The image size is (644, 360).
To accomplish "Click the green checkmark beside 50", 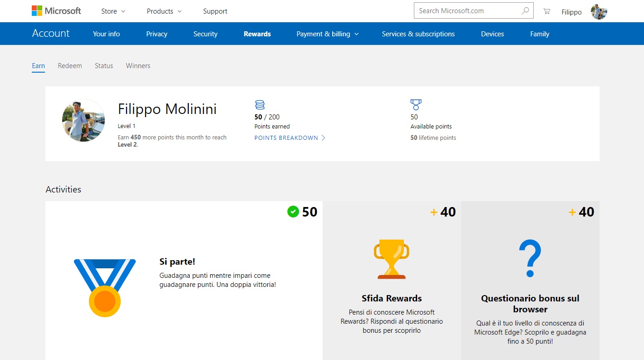I will pos(293,212).
